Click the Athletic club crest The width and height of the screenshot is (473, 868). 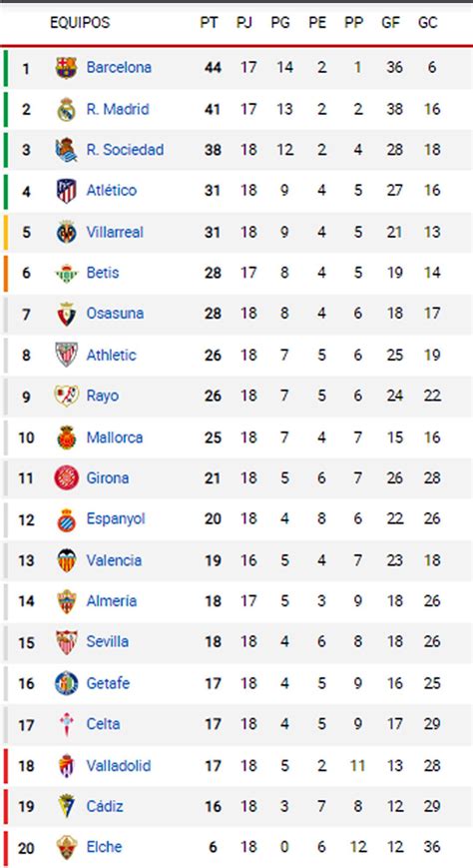[67, 355]
